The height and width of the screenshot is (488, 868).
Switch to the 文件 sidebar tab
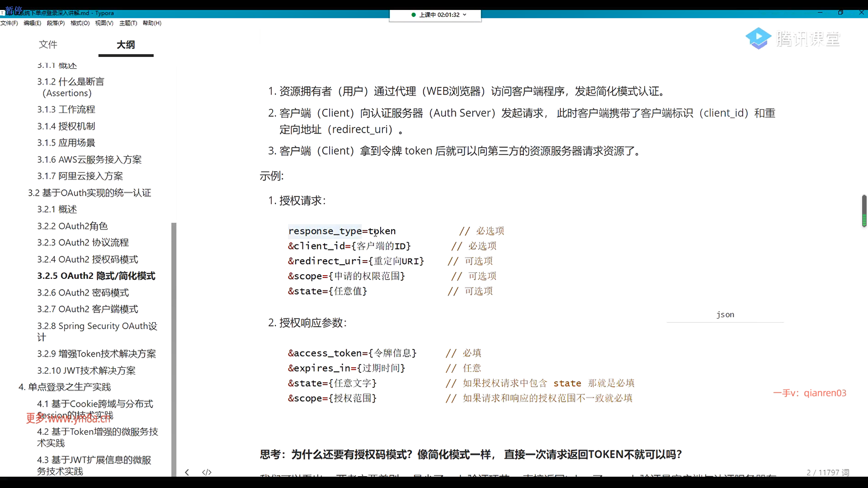48,44
